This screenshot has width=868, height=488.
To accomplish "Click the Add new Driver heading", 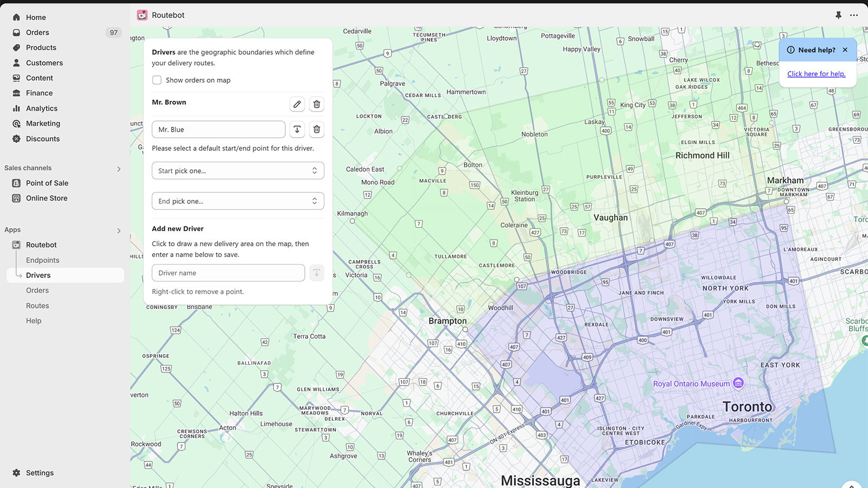I will tap(178, 229).
